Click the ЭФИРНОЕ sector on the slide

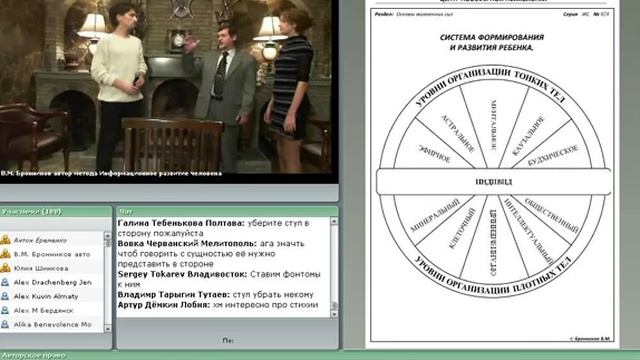click(x=434, y=153)
